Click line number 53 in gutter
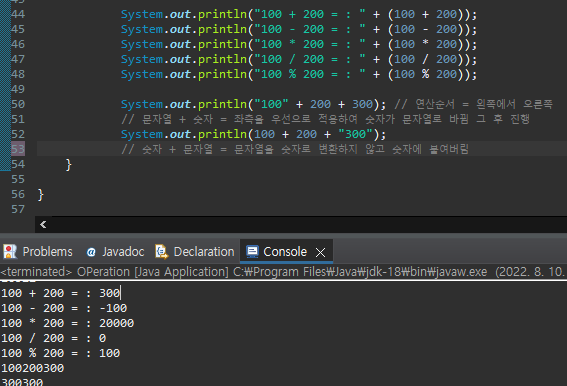The width and height of the screenshot is (567, 386). (x=18, y=149)
